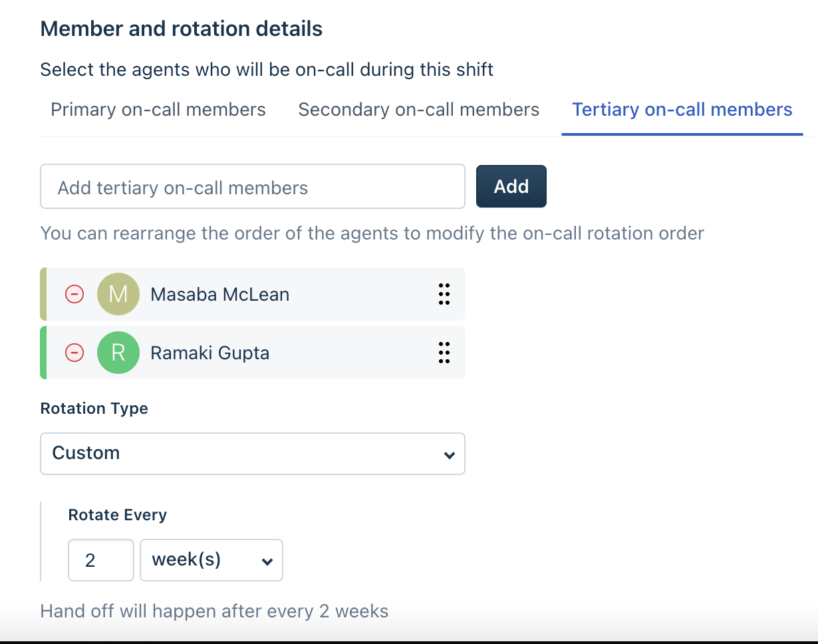
Task: Click the green color bar beside Ramaki Gupta
Action: click(x=43, y=353)
